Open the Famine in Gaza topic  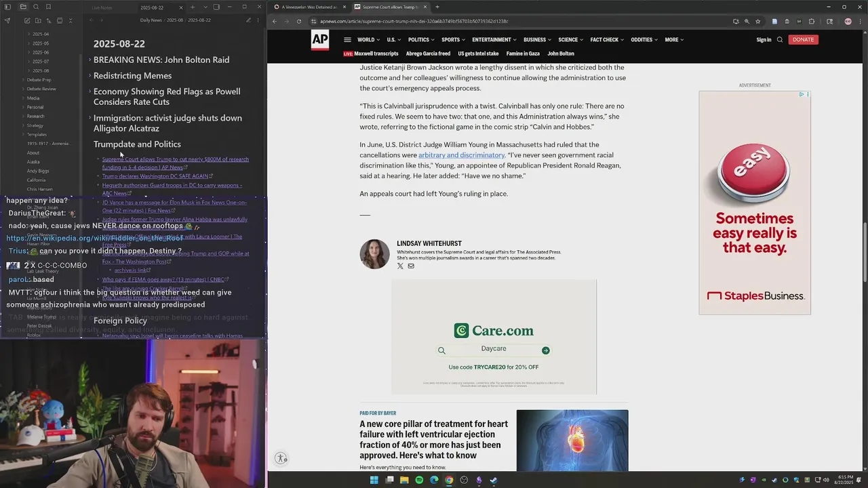pyautogui.click(x=523, y=54)
